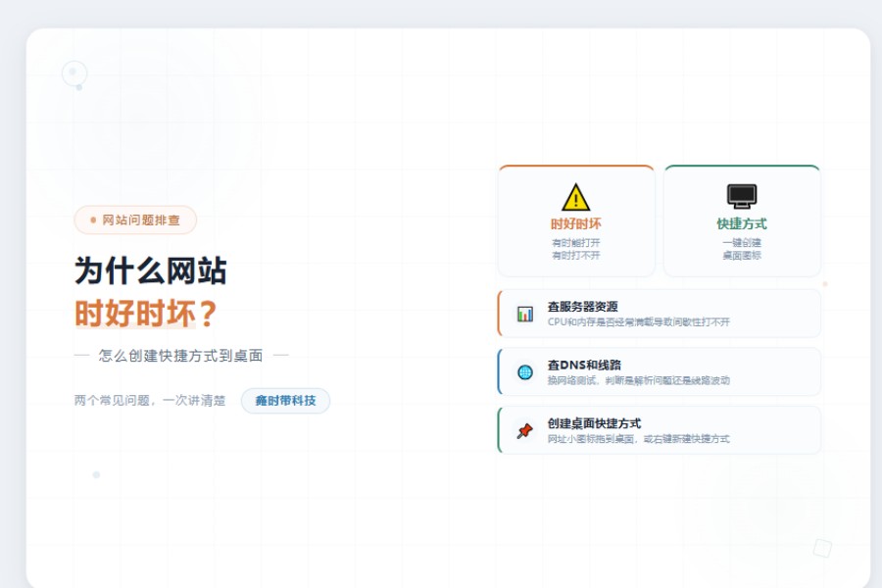Click the monitor icon above 快捷方式

[742, 196]
